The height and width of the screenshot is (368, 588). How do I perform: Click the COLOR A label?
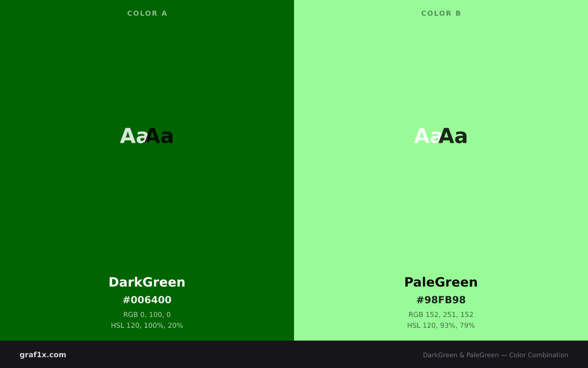click(147, 13)
